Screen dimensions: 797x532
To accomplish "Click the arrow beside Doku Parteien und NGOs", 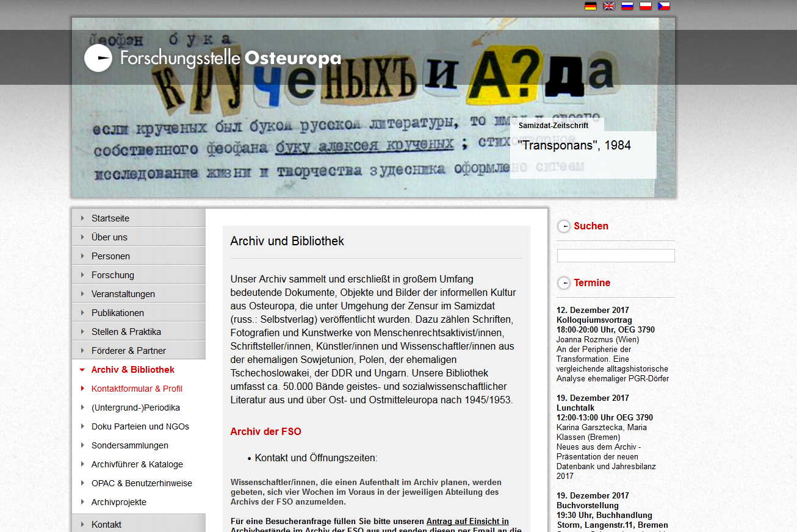I will (x=82, y=426).
